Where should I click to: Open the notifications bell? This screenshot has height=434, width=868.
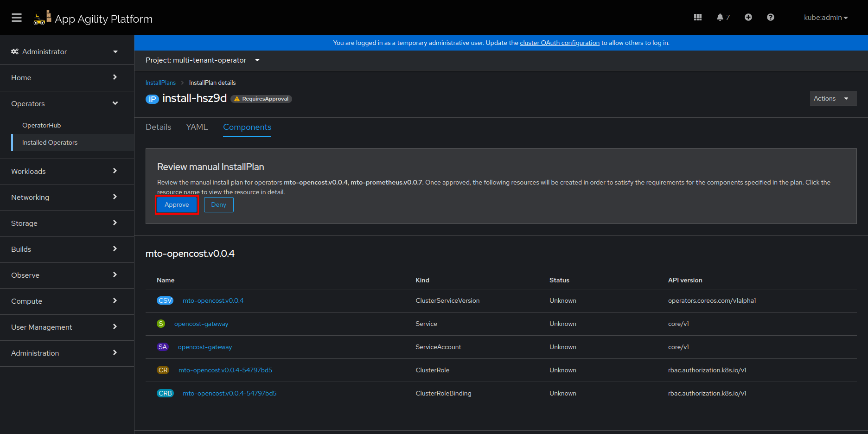722,18
